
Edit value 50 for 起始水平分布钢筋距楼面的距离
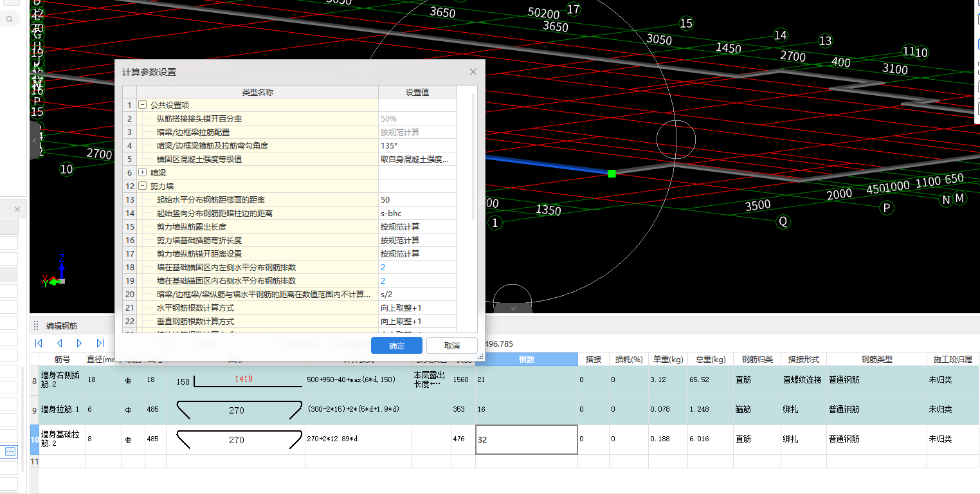pos(417,199)
